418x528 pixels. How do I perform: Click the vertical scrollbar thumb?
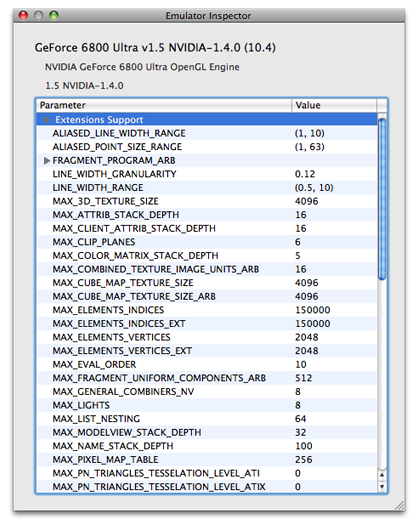tap(382, 199)
